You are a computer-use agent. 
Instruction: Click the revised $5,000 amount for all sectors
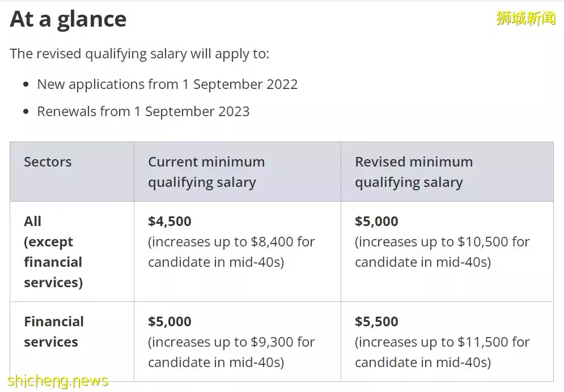click(376, 221)
